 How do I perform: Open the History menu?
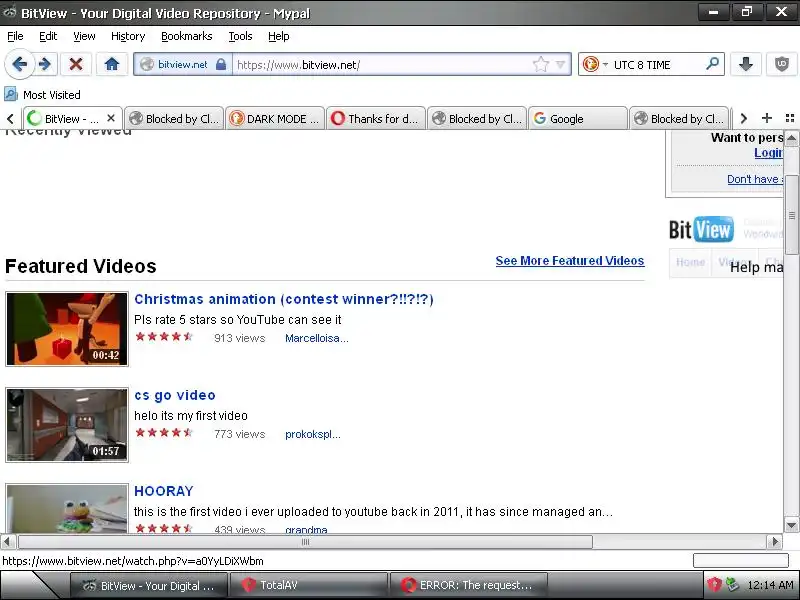[x=128, y=36]
